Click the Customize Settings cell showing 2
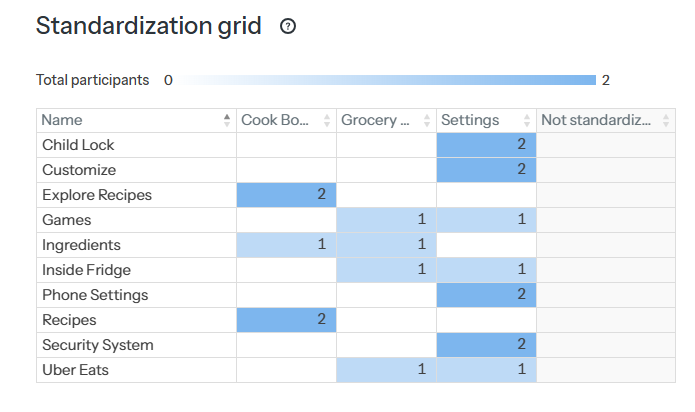Screen dimensions: 695x412 click(486, 170)
